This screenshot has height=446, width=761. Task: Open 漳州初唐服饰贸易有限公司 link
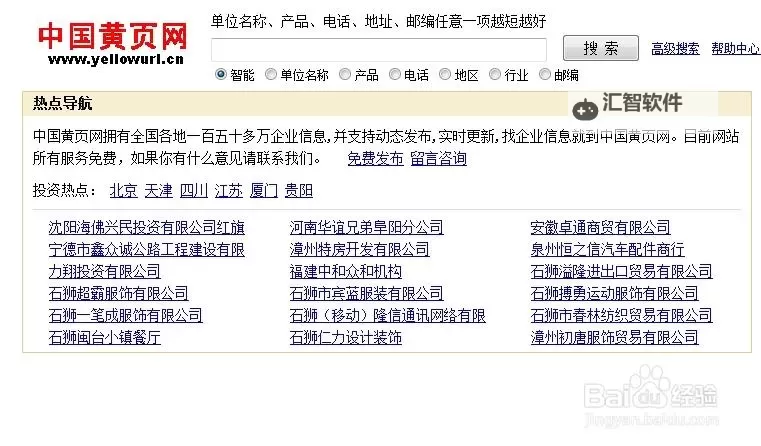click(614, 337)
